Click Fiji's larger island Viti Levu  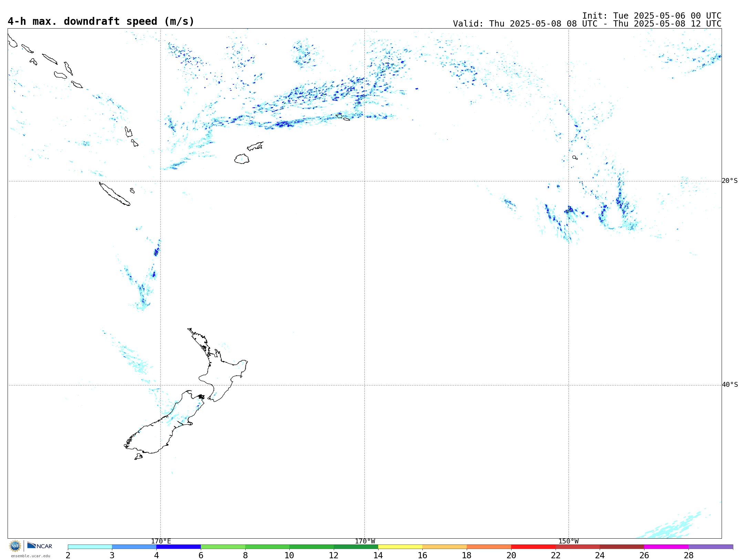point(242,159)
